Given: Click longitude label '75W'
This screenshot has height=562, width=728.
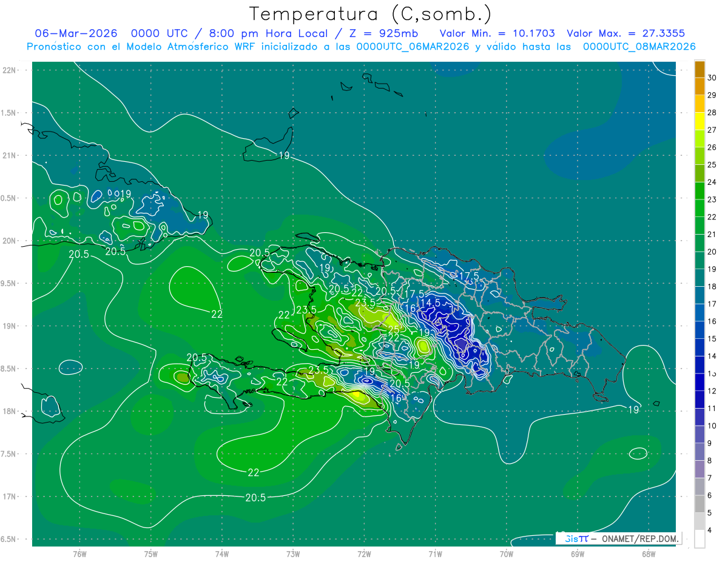Looking at the screenshot, I should (151, 554).
